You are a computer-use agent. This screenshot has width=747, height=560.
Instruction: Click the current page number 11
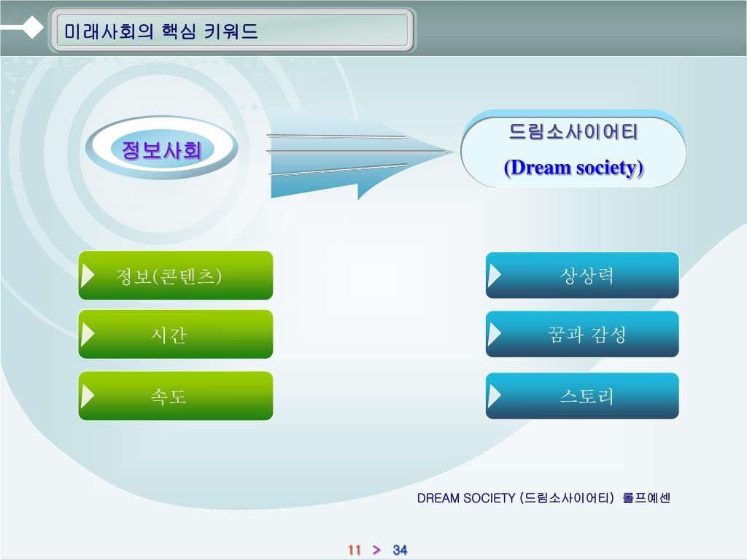pyautogui.click(x=354, y=550)
